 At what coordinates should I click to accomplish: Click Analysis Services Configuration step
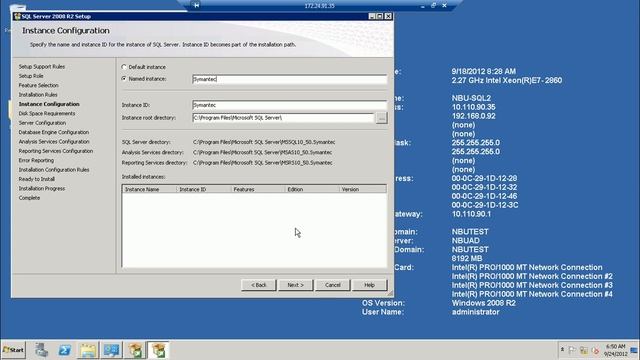point(54,142)
